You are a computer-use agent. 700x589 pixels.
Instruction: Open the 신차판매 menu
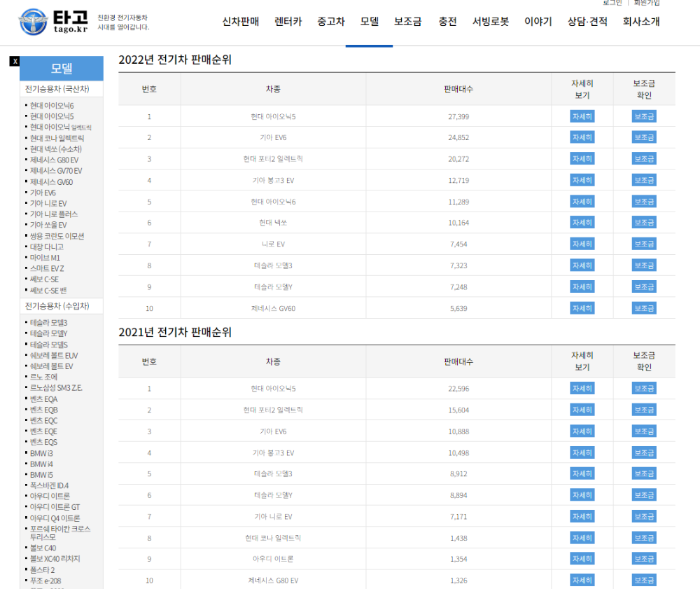point(241,22)
